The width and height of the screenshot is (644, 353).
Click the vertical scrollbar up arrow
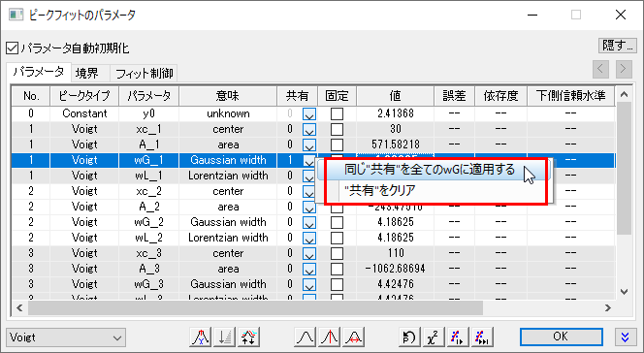[624, 95]
